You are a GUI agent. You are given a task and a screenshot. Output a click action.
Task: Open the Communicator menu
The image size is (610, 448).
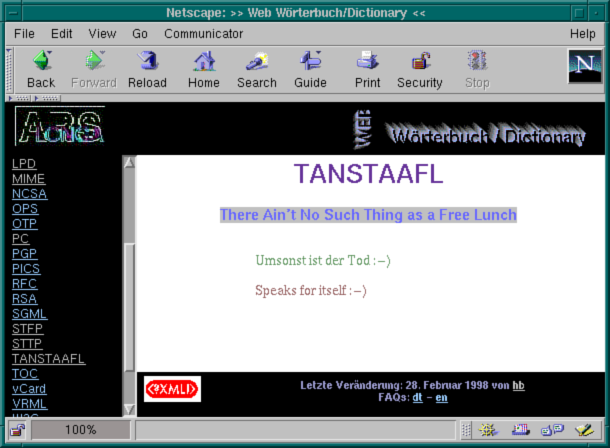coord(203,34)
